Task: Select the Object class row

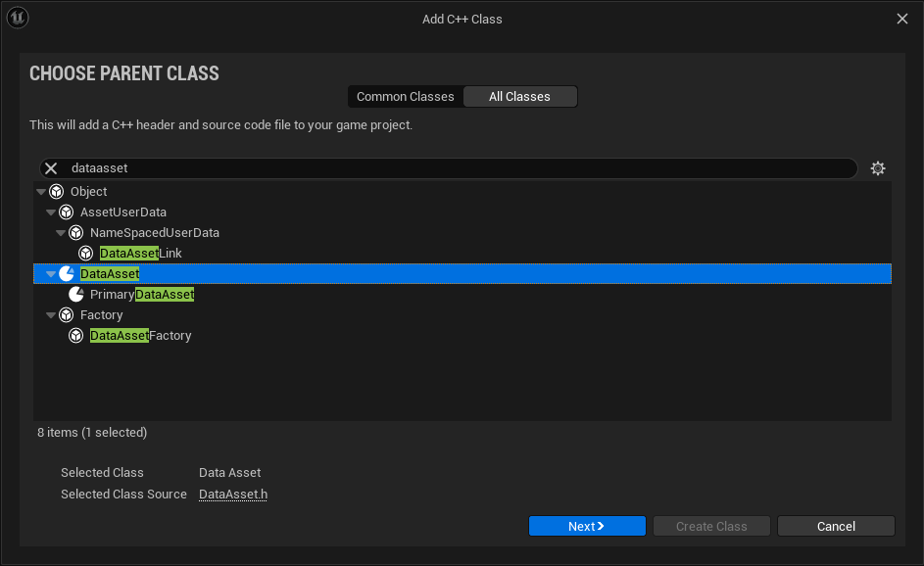Action: coord(462,191)
